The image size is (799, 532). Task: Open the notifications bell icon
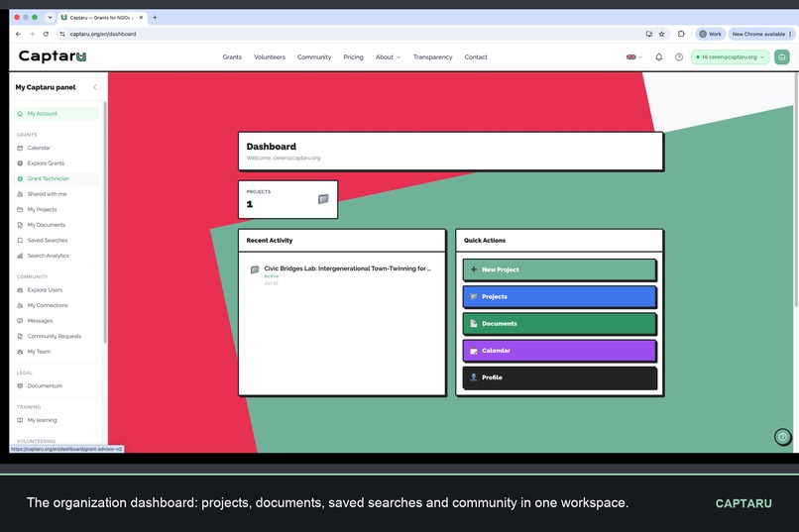tap(659, 57)
